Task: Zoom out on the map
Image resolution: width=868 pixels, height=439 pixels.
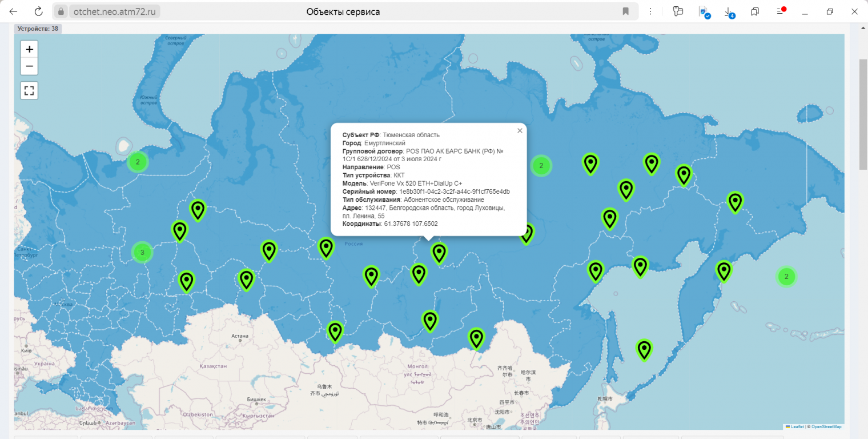Action: pyautogui.click(x=29, y=66)
